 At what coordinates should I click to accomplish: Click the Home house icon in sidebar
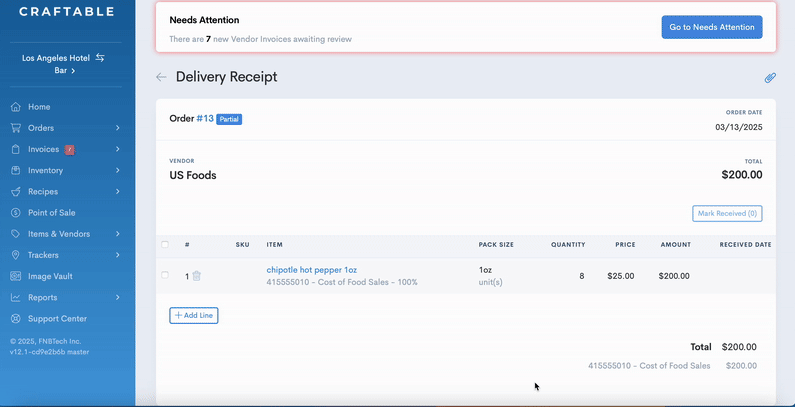(16, 107)
